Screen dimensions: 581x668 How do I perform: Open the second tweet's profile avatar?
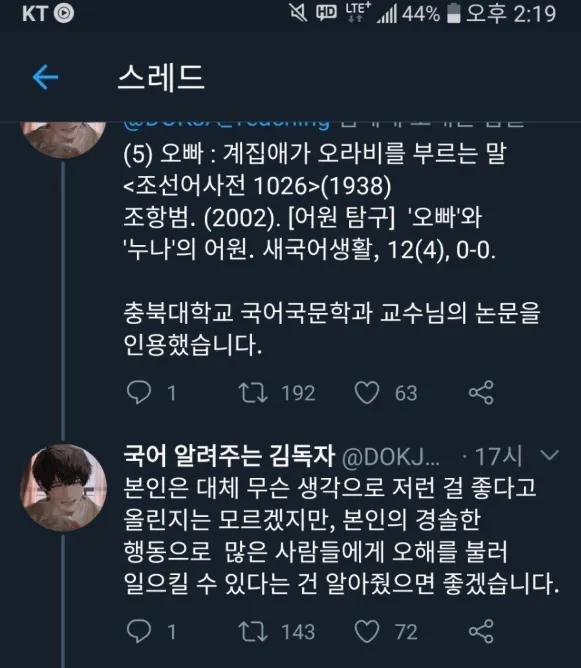(63, 487)
